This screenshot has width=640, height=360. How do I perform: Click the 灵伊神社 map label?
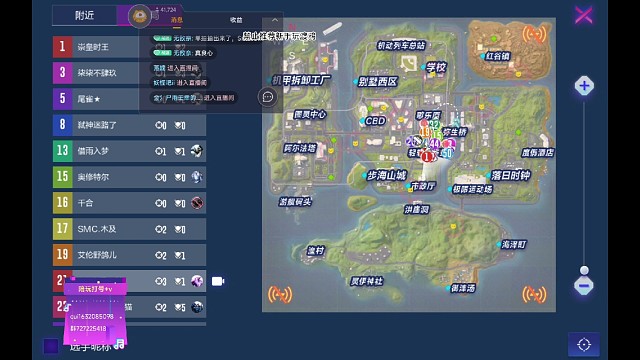point(367,281)
